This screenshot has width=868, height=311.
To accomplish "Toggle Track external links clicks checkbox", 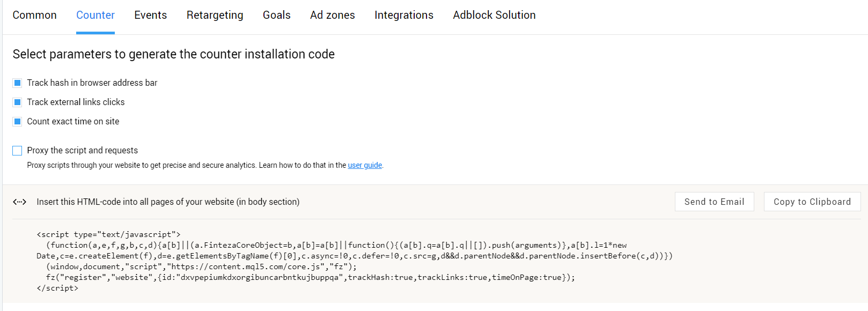I will click(17, 102).
